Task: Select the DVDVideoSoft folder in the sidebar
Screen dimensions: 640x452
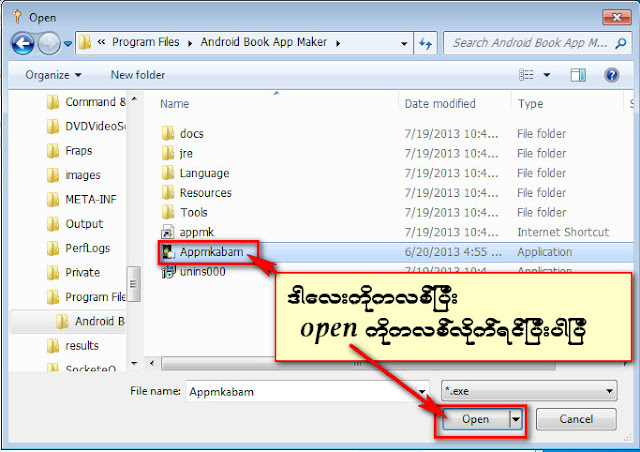Action: pos(86,127)
